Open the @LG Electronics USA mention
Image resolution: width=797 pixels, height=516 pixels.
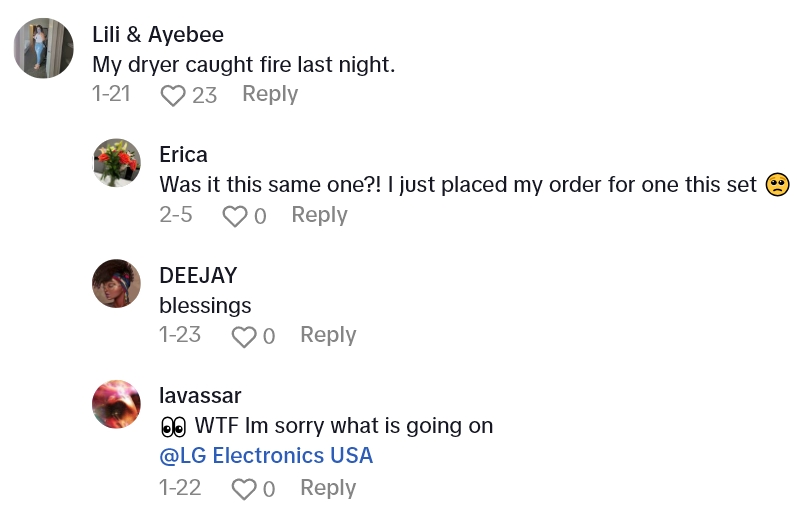click(266, 456)
